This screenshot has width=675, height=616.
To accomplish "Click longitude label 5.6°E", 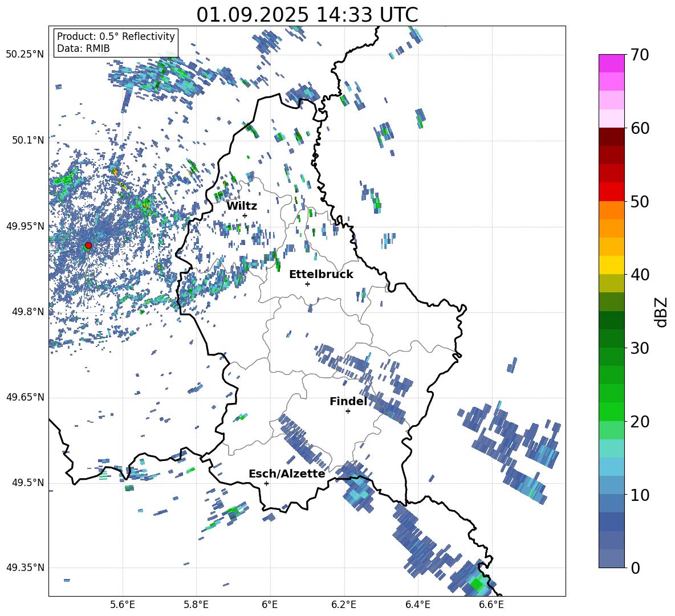I will 123,605.
